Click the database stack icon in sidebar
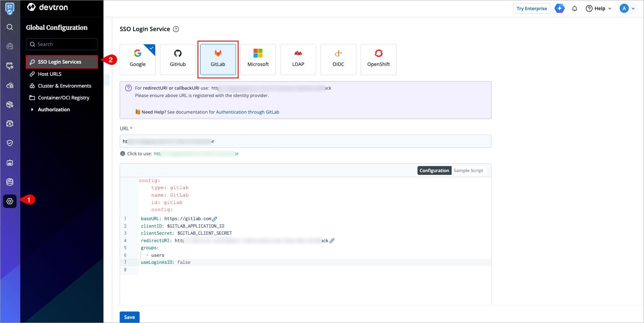Screen dimensions: 644x323 pos(10,182)
